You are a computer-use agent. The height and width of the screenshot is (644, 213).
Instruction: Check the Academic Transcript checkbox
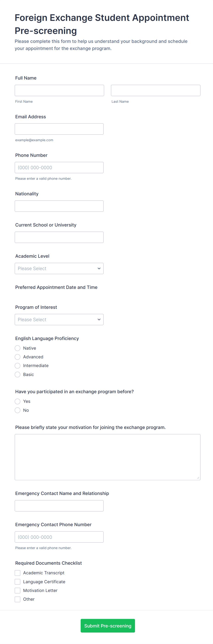pyautogui.click(x=17, y=573)
